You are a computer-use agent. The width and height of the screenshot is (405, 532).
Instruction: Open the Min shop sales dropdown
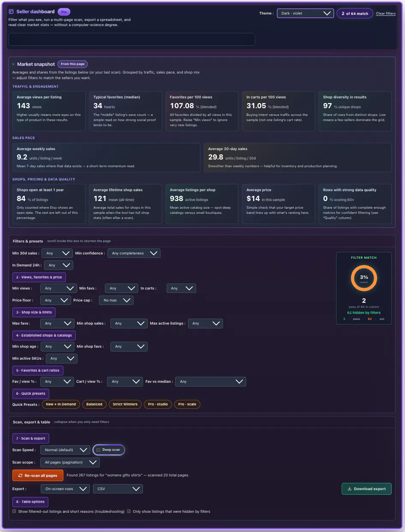129,323
